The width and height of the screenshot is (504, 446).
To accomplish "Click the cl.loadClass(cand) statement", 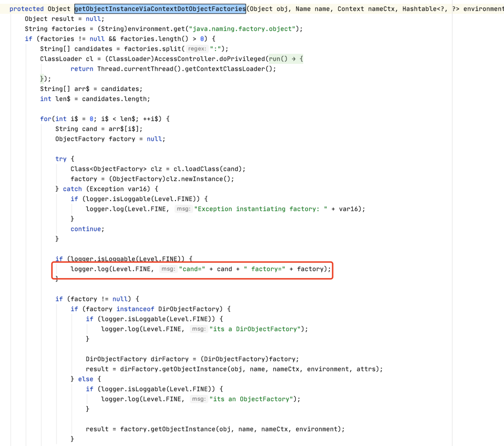I will (158, 169).
